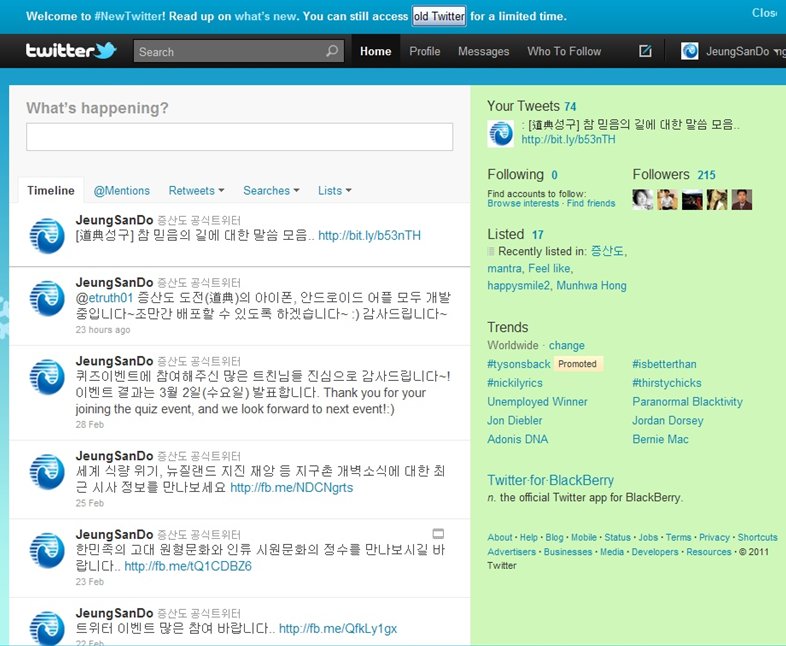Screen dimensions: 786x646
Task: Open the About footer link
Action: pos(500,537)
